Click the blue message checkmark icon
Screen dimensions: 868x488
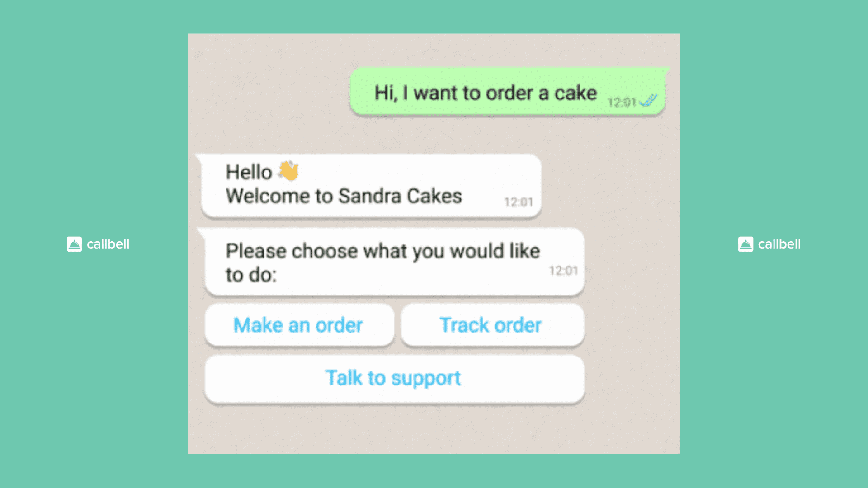tap(649, 99)
